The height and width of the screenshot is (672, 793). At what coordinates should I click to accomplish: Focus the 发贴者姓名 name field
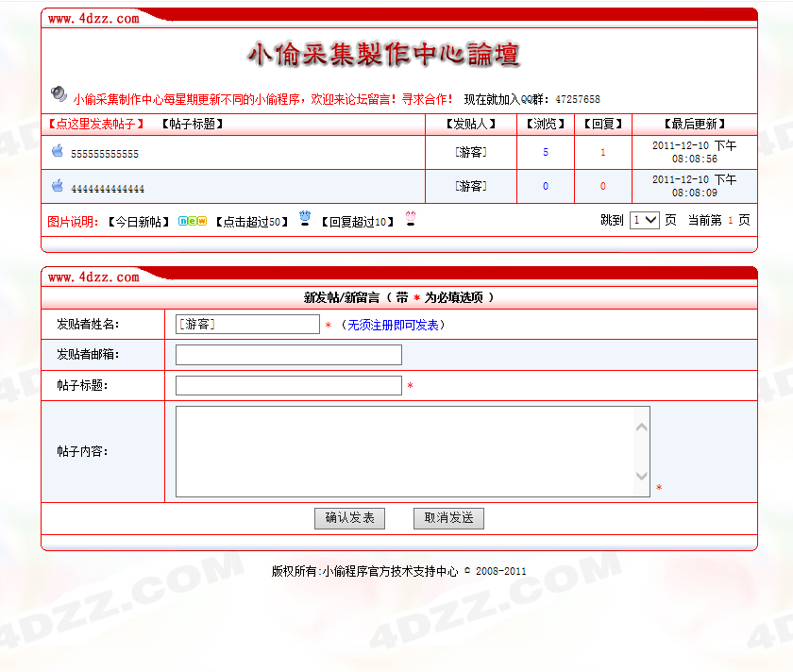pos(247,324)
